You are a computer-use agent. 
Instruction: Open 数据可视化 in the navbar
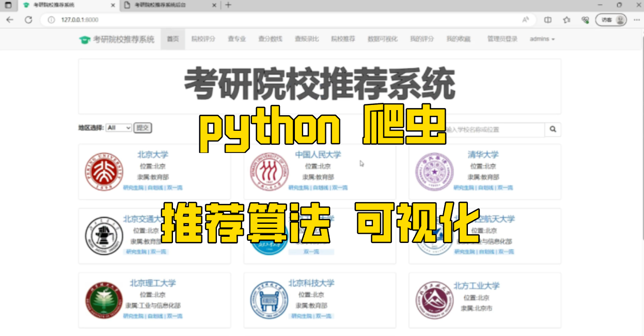(x=383, y=39)
